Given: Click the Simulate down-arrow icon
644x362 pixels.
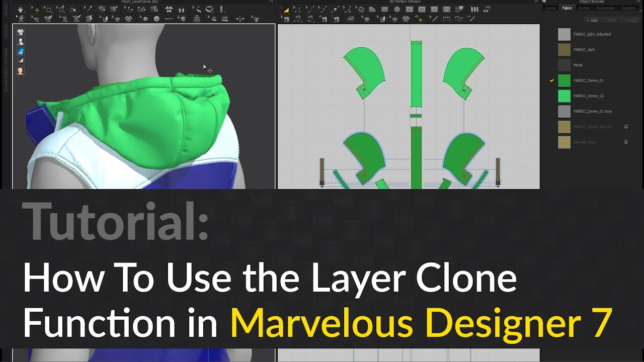Looking at the screenshot, I should (x=21, y=10).
